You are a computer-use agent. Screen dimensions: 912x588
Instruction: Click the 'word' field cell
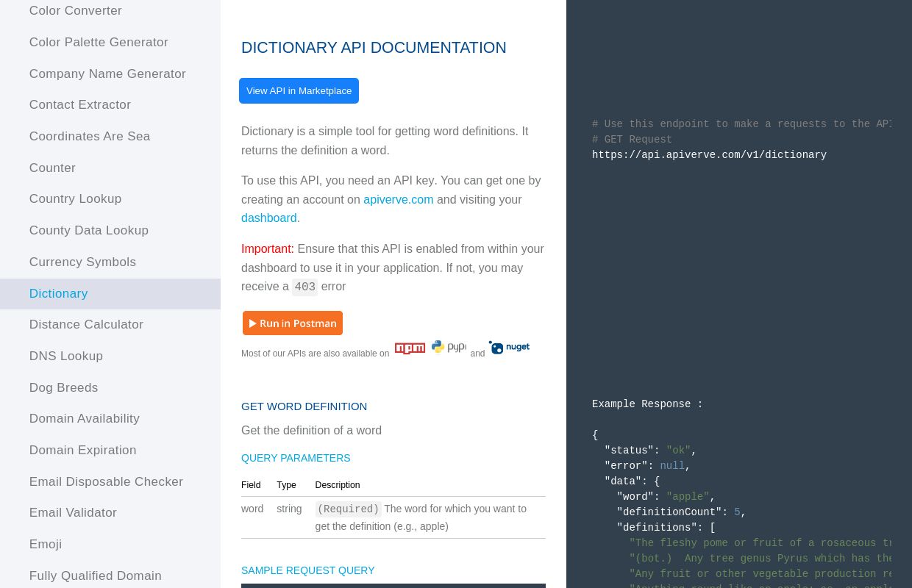pos(252,509)
